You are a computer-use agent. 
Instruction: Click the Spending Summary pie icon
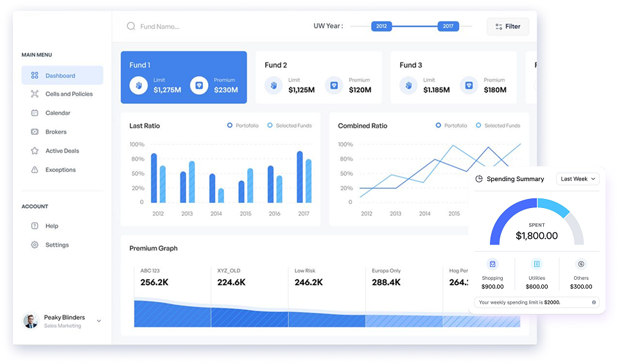479,179
